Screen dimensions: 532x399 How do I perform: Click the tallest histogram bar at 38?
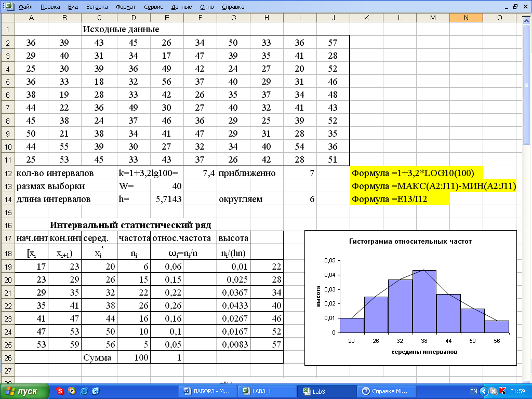[424, 301]
